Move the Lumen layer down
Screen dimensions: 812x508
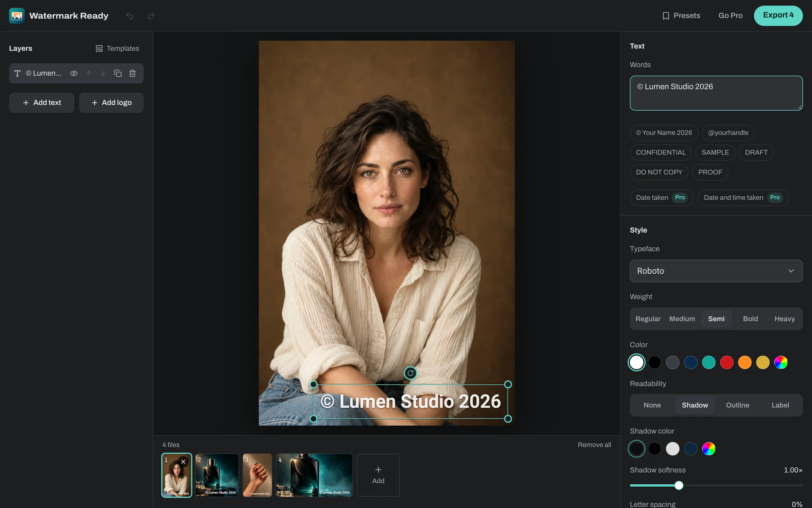(x=103, y=73)
